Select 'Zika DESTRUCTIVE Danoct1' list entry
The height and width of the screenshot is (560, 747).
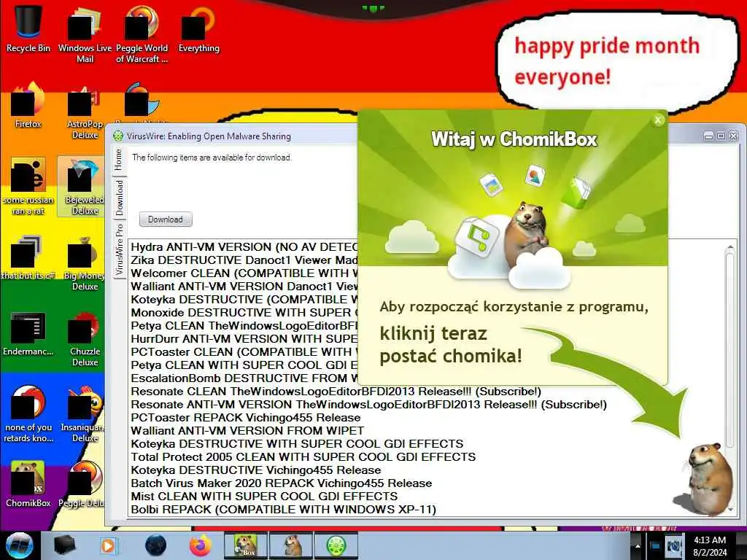244,260
